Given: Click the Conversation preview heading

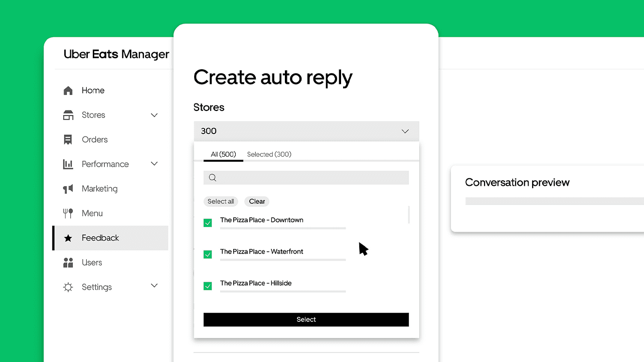Looking at the screenshot, I should click(x=517, y=183).
